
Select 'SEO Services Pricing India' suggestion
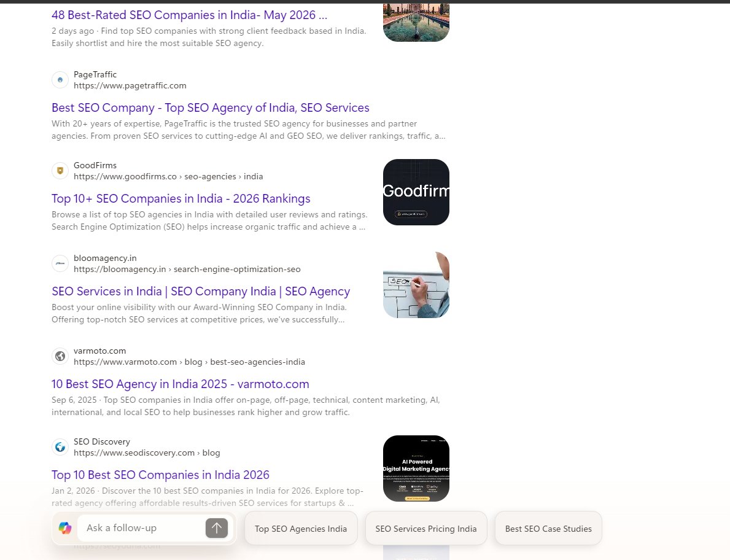coord(426,528)
